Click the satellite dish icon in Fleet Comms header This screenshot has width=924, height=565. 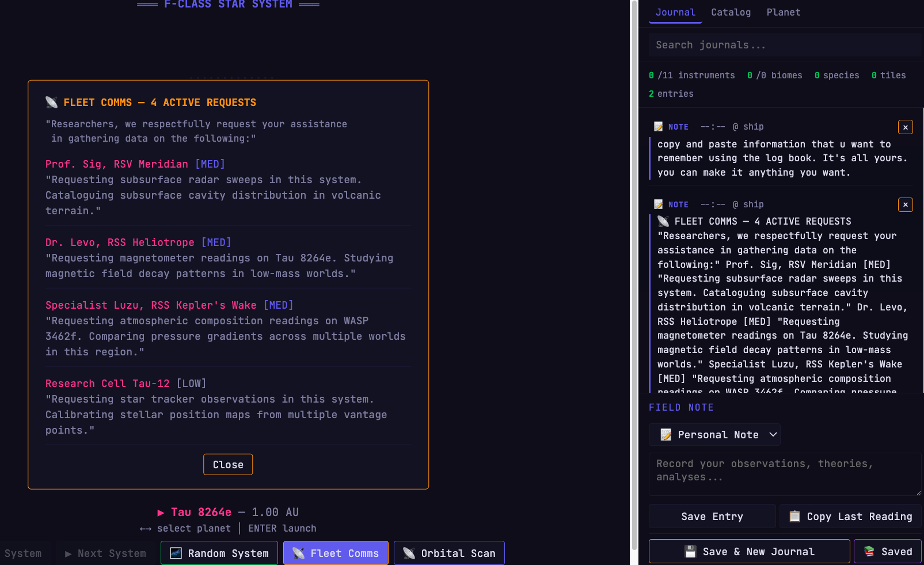coord(52,103)
